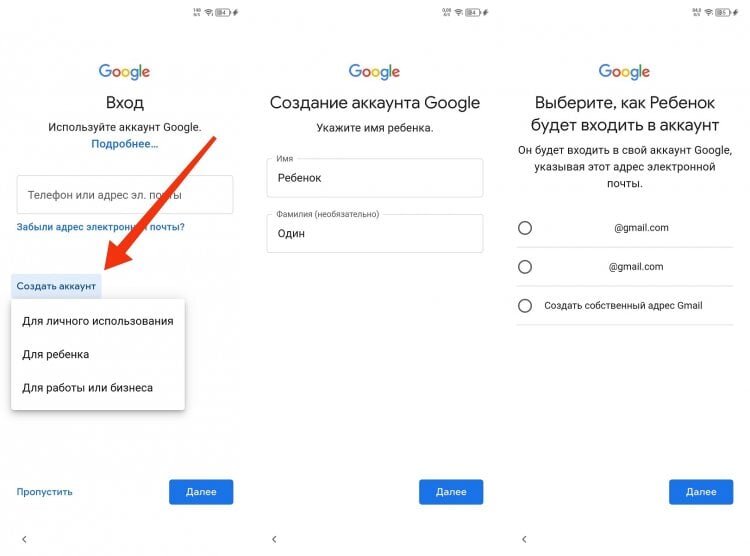Viewport: 750px width, 556px height.
Task: Tap Забыли адрес электронной почты link
Action: coord(100,227)
